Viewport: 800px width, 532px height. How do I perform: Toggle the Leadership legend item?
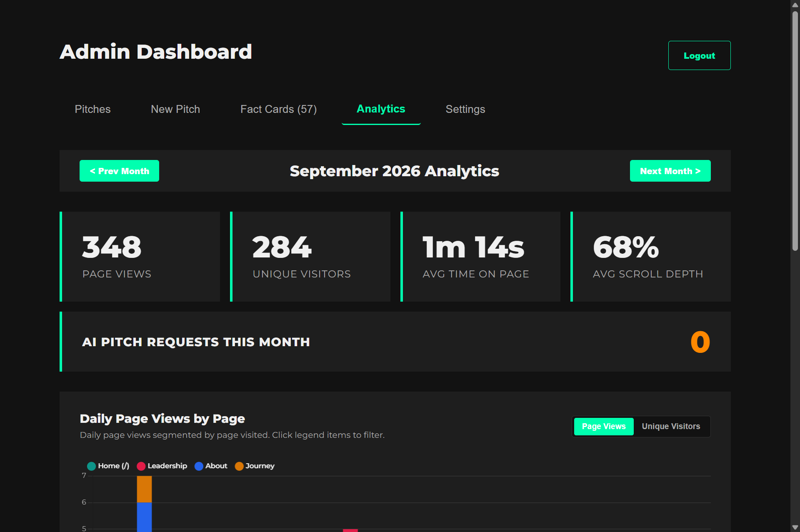coord(162,466)
